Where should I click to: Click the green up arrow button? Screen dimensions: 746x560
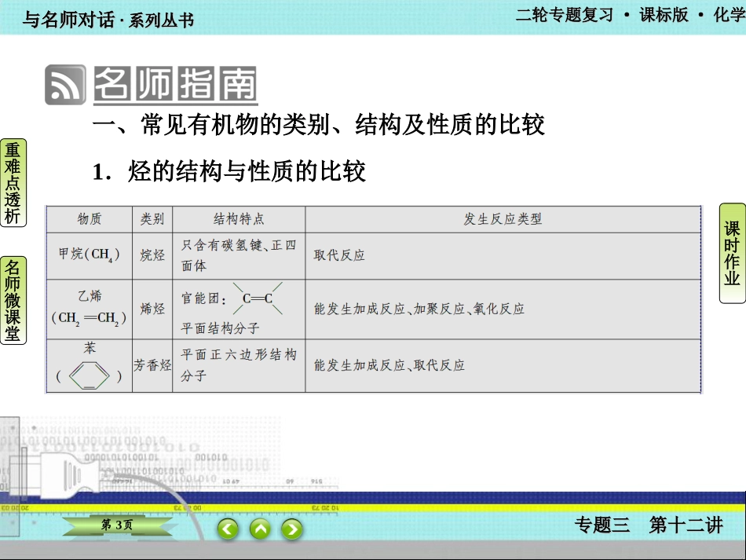click(260, 529)
